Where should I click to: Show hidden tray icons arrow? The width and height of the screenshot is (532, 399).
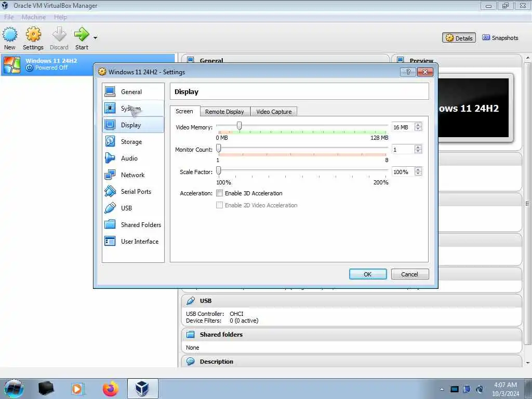tap(442, 389)
